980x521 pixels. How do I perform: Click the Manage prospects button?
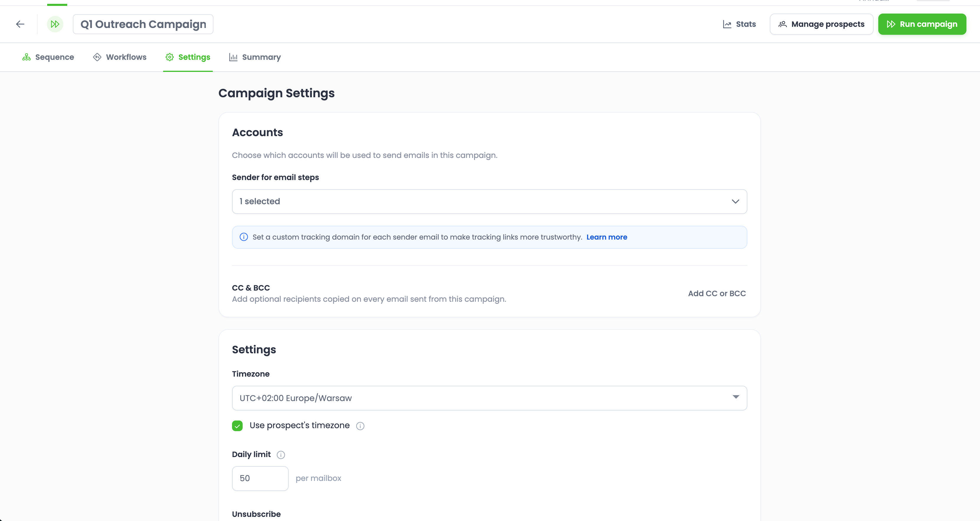point(821,24)
